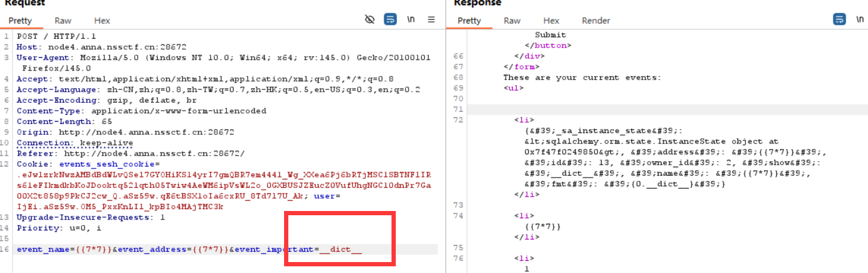Toggle hide non-printable characters eye icon in Request
Image resolution: width=868 pixels, height=273 pixels.
coord(370,19)
